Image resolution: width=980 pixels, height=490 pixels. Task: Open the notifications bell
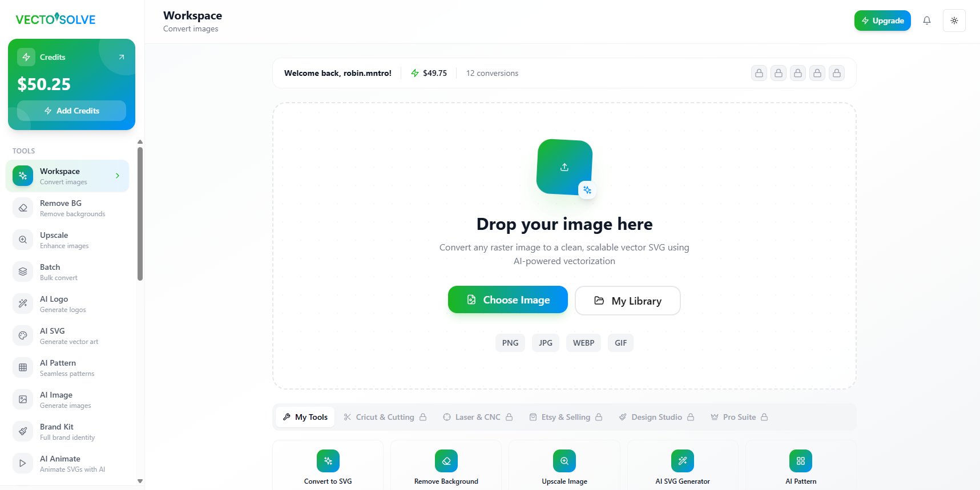click(927, 21)
